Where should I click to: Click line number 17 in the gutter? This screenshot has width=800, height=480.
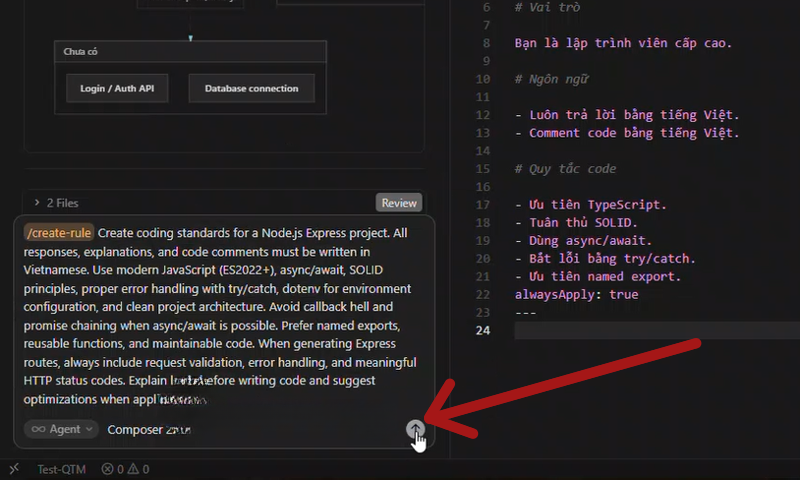point(483,205)
